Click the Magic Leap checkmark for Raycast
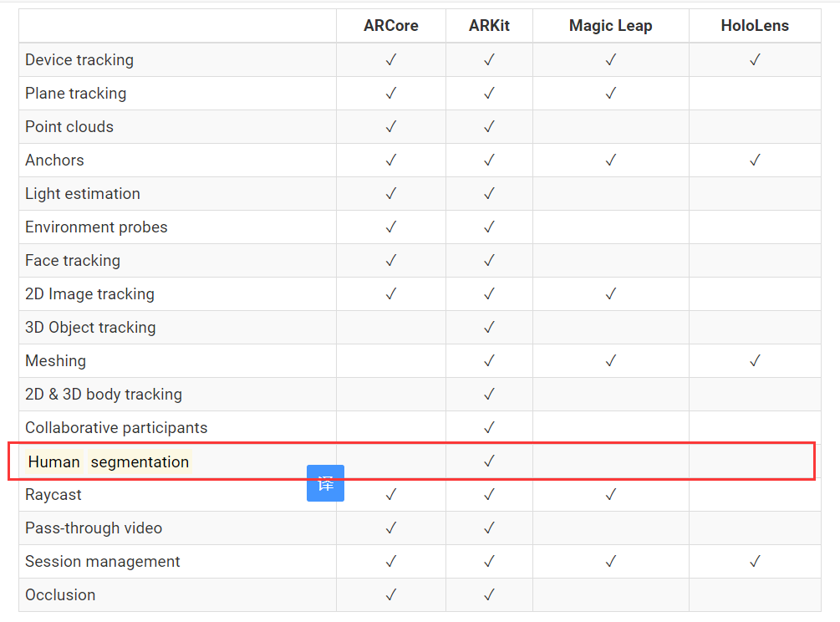The height and width of the screenshot is (622, 840). pyautogui.click(x=610, y=494)
